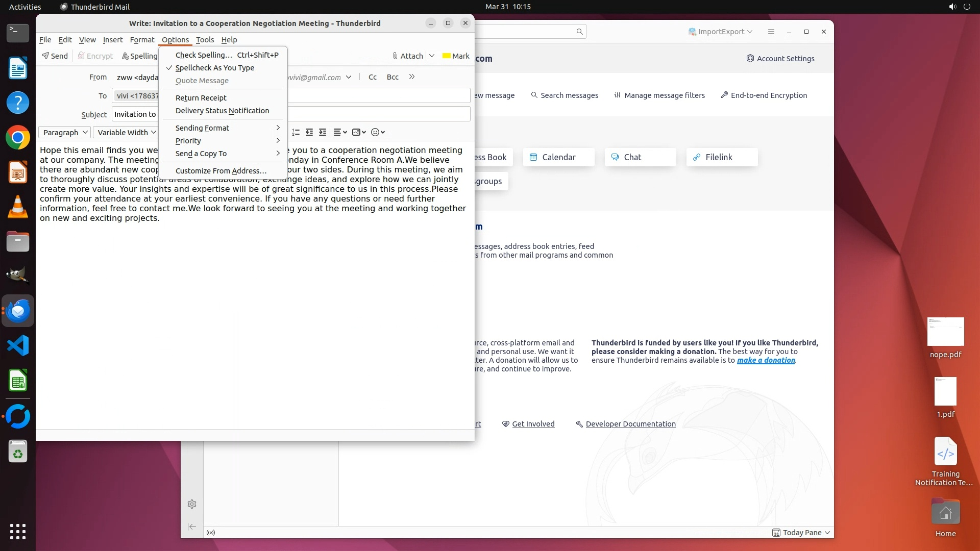Open the Today Pane icon in status bar
The image size is (980, 551).
(776, 533)
